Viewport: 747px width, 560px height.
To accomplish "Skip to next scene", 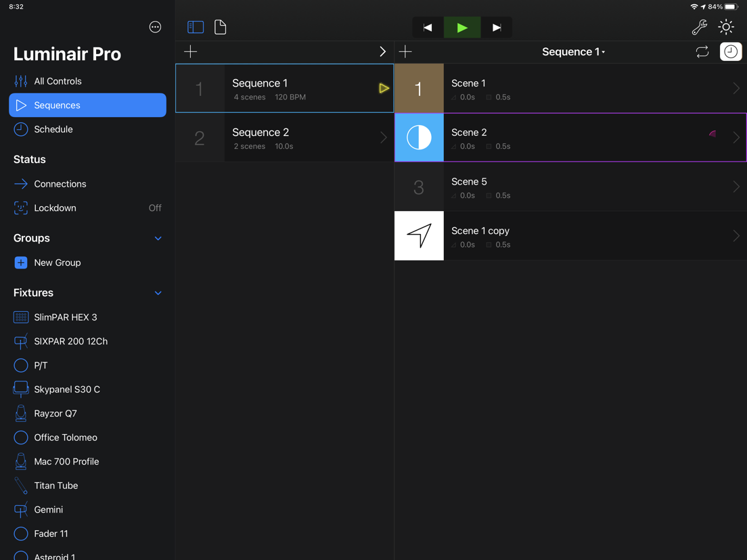I will (497, 28).
